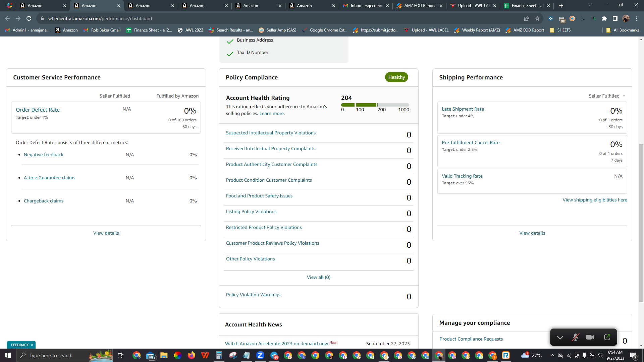Open Food and Product Safety Issues

coord(259,196)
